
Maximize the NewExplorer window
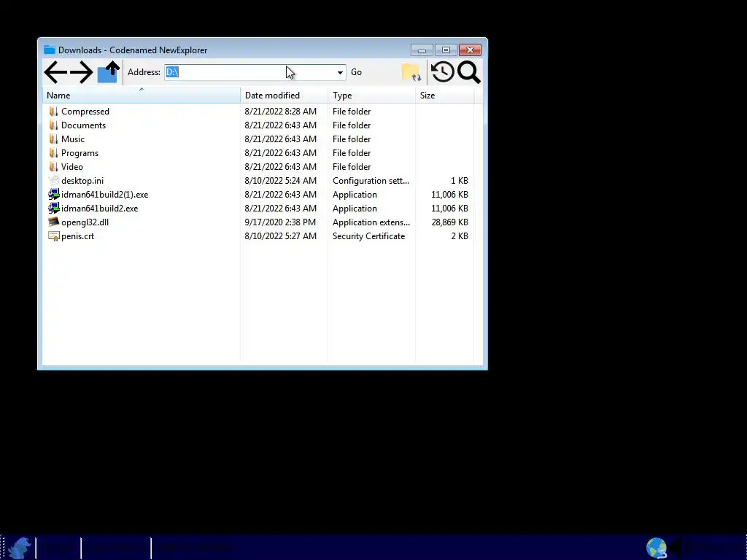446,50
